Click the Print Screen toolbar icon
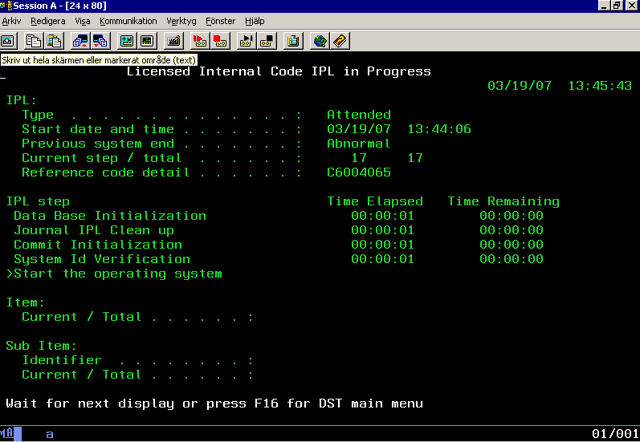 point(8,41)
